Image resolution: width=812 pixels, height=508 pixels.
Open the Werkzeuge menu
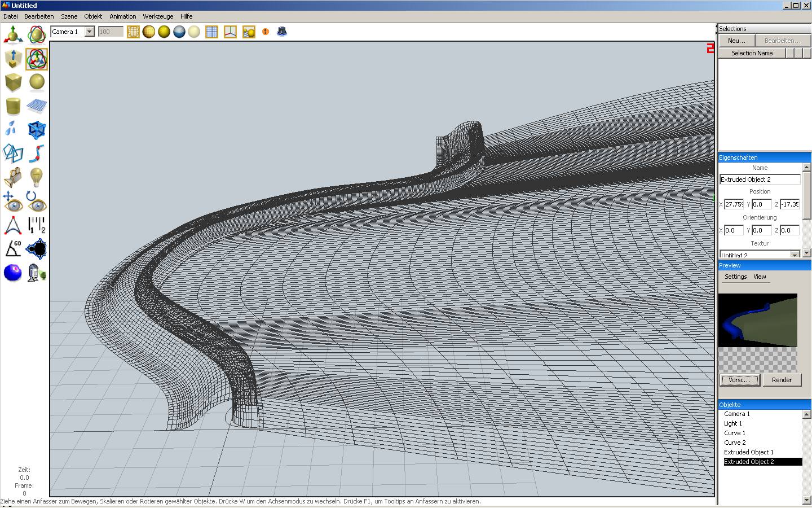(x=158, y=16)
